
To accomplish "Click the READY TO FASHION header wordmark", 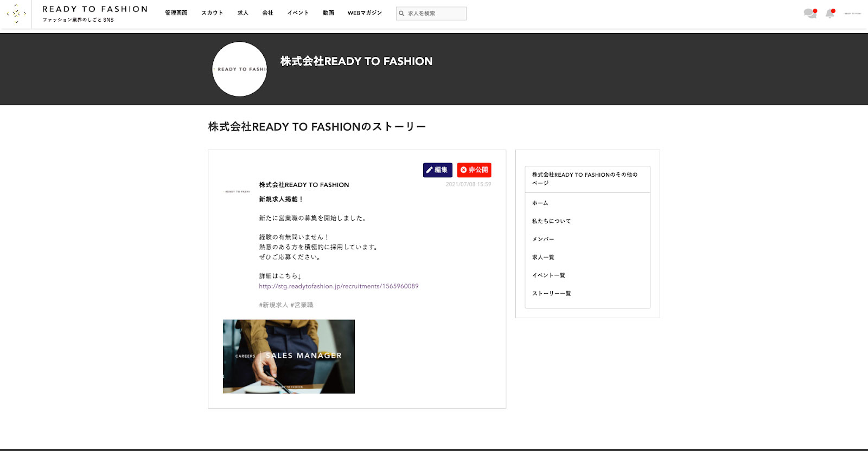I will pos(95,9).
